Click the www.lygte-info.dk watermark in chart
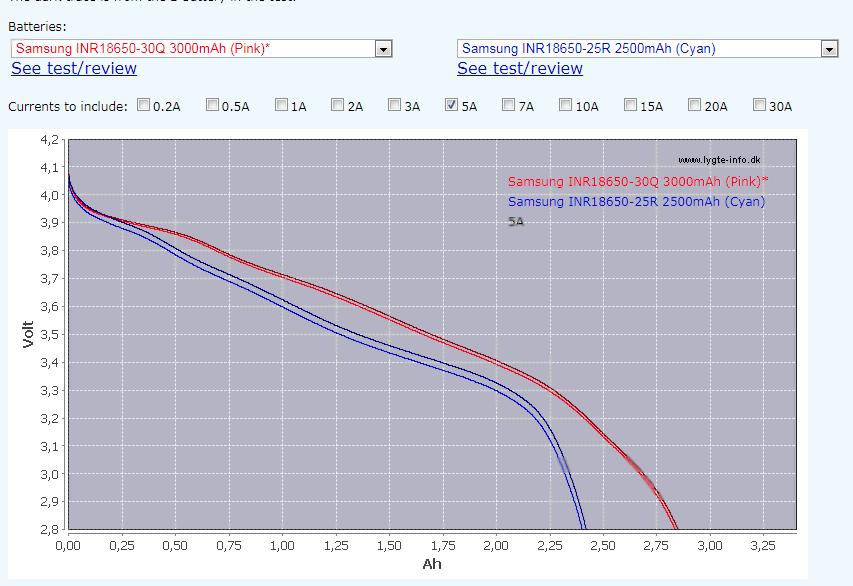Screen dimensions: 853x586 [722, 160]
